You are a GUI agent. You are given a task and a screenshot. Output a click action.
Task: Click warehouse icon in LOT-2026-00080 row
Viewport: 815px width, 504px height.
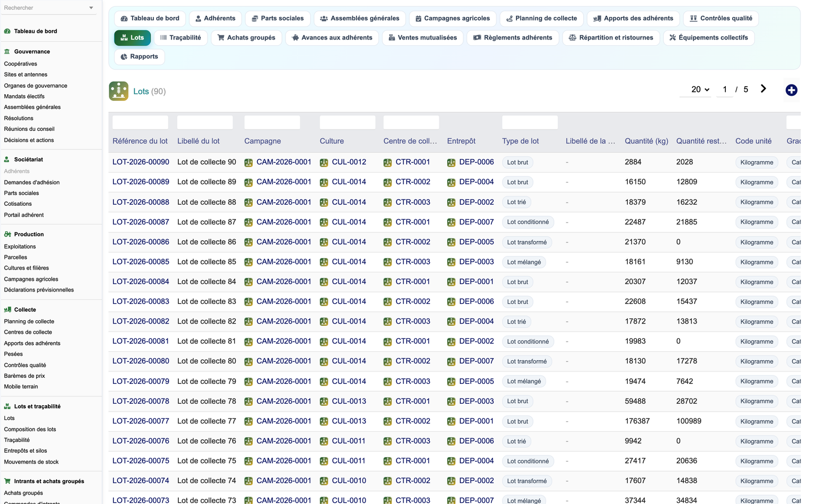pyautogui.click(x=451, y=361)
